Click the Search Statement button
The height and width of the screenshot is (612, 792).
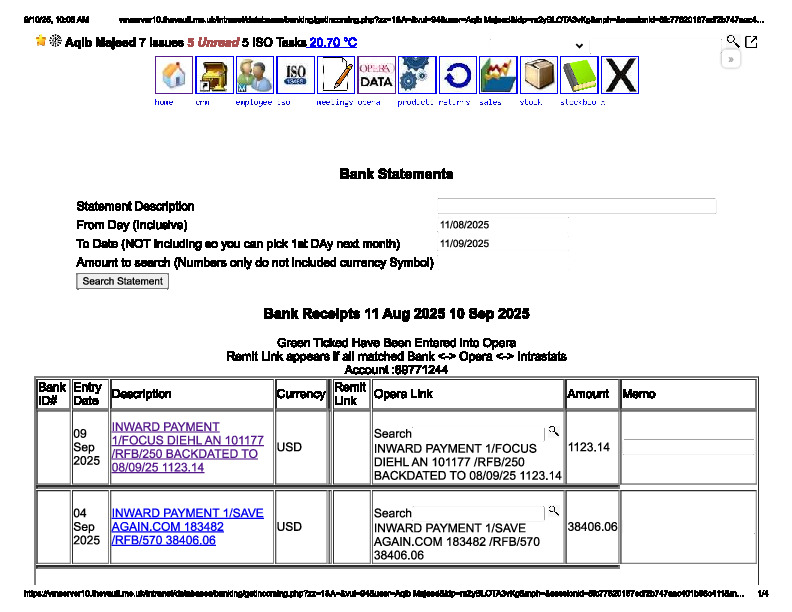[x=122, y=282]
